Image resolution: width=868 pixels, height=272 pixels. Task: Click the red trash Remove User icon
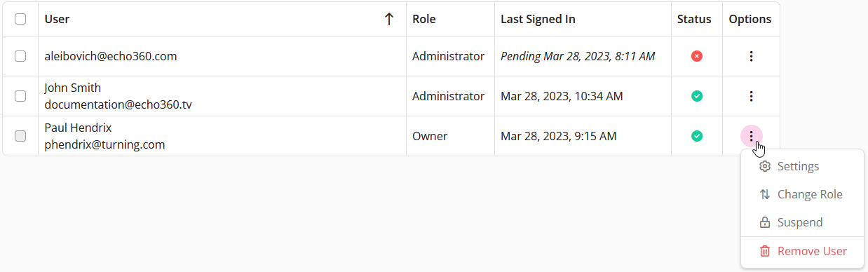click(765, 251)
